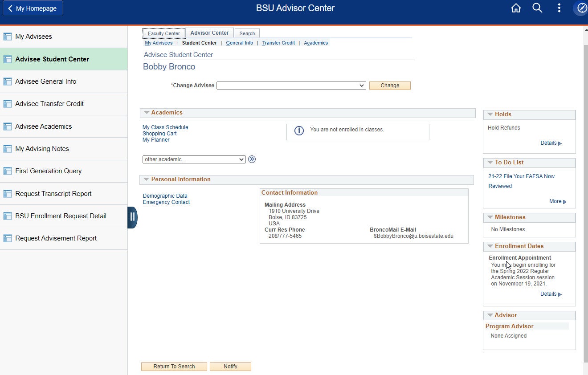Screen dimensions: 588x375
Task: Collapse the Personal Information section
Action: pos(147,179)
